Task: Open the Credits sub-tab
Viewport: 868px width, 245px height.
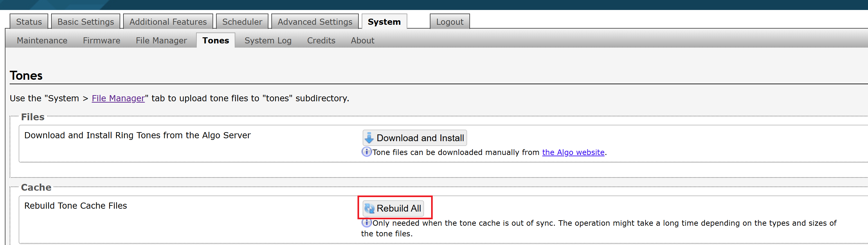Action: click(321, 41)
